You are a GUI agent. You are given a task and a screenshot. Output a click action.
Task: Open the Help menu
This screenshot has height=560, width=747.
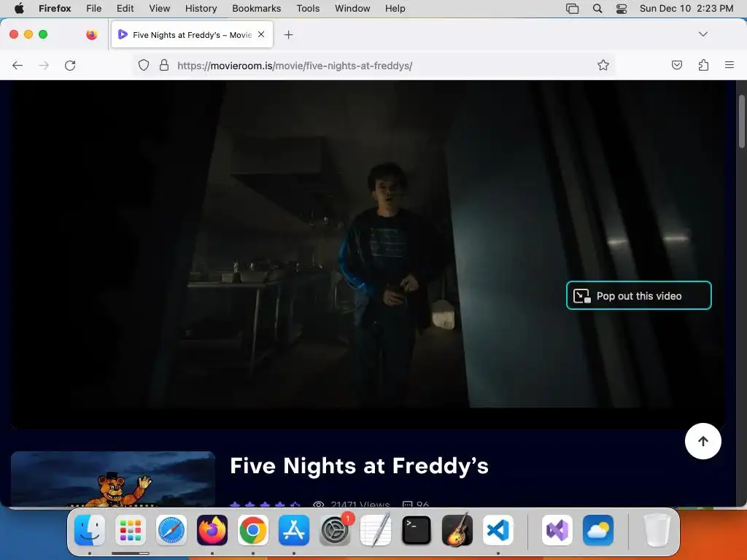click(x=395, y=8)
